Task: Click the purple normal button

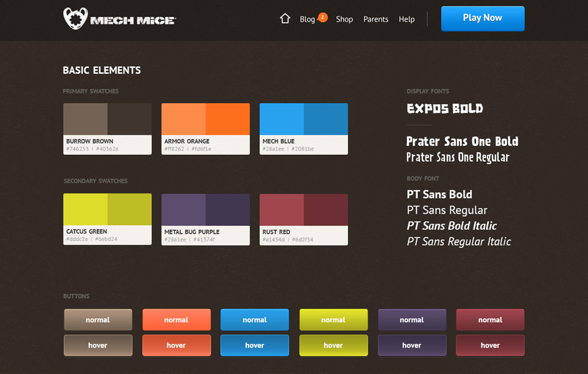Action: [412, 320]
